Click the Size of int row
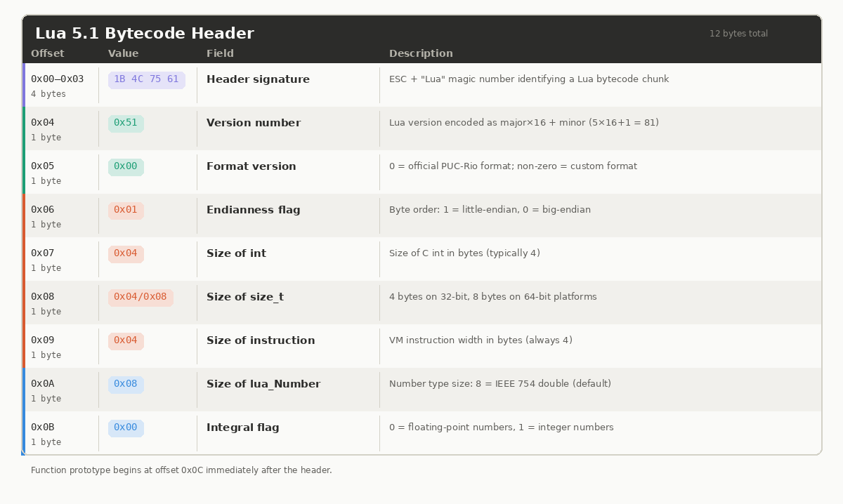 [x=421, y=258]
